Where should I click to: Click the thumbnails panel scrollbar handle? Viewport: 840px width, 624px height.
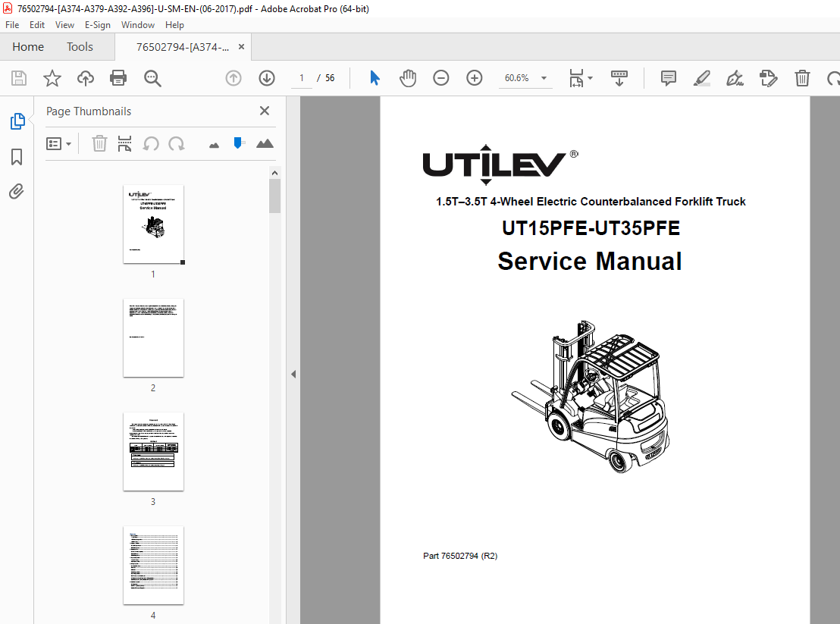[x=275, y=196]
